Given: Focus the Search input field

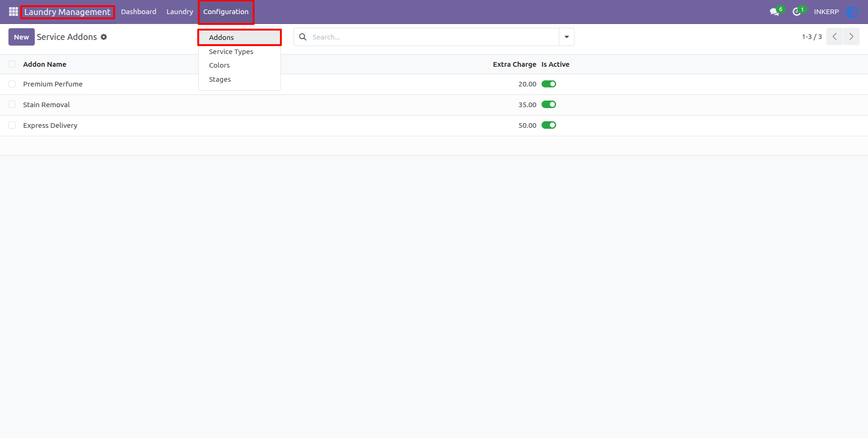Looking at the screenshot, I should [434, 37].
